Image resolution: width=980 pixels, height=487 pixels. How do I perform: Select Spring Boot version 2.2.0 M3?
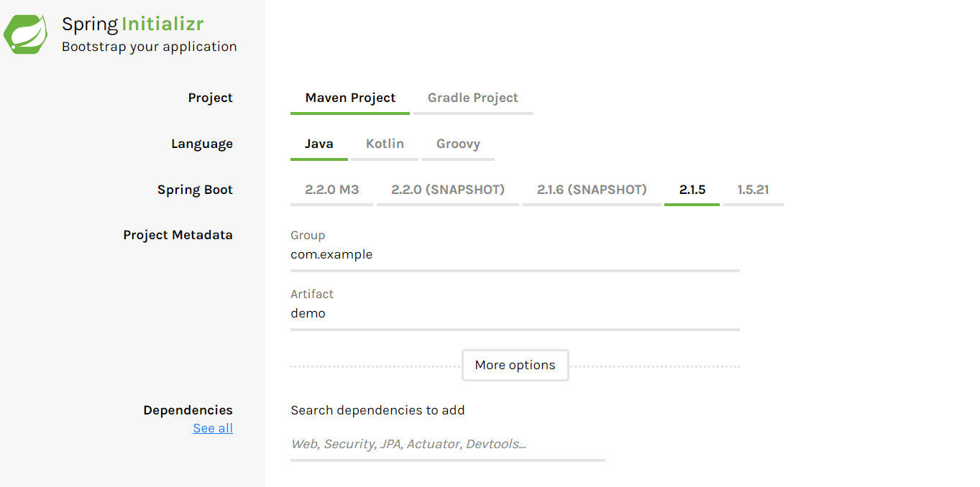point(331,190)
